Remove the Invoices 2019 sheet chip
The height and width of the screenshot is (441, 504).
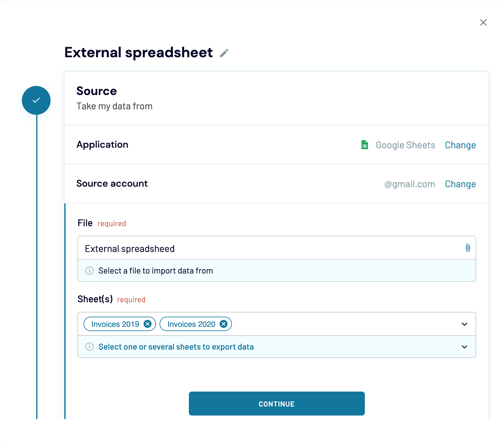coord(148,324)
